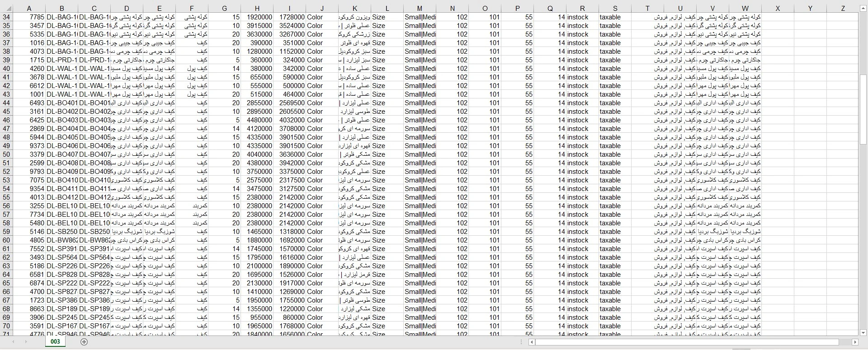Click the horizontal scrollbar thumb
Screen dimensions: 868x350
pos(687,342)
